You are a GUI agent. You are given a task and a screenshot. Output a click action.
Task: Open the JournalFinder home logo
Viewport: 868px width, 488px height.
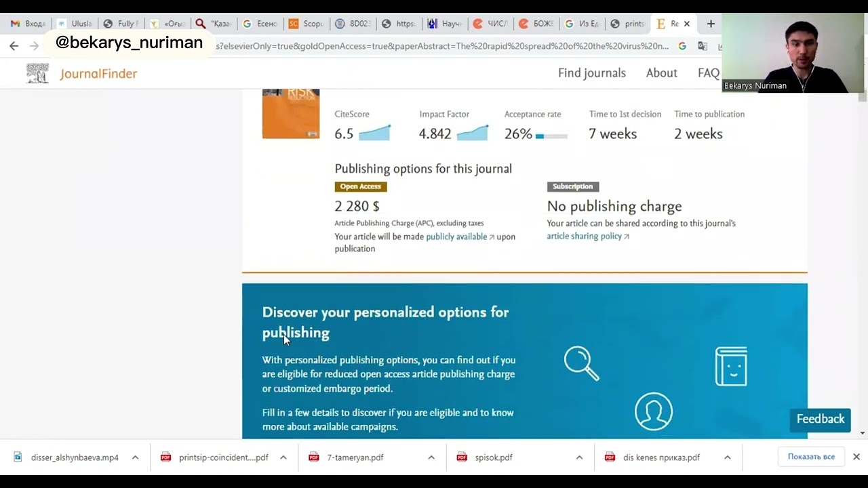coord(98,74)
